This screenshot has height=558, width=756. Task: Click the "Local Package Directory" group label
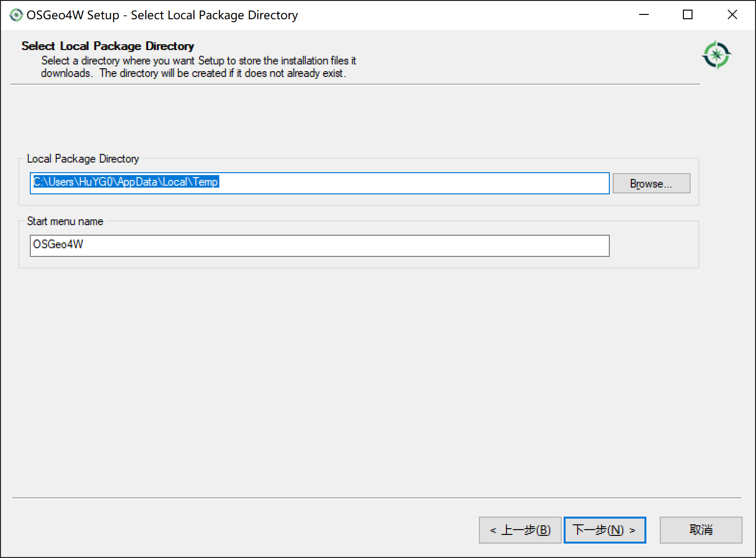[83, 159]
